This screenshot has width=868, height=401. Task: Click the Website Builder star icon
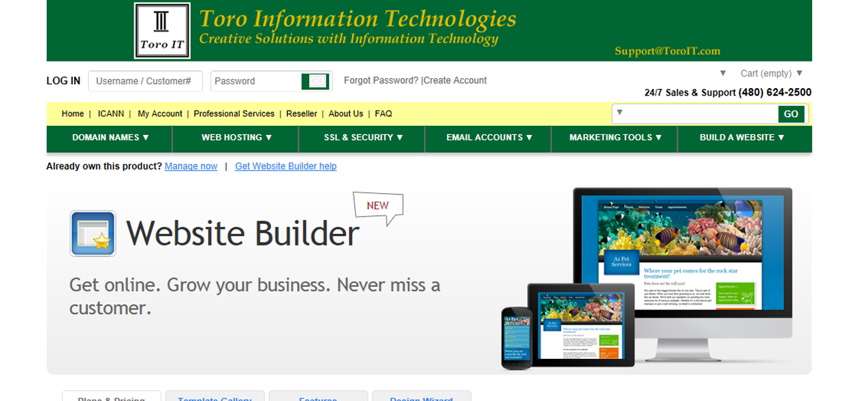pyautogui.click(x=93, y=233)
